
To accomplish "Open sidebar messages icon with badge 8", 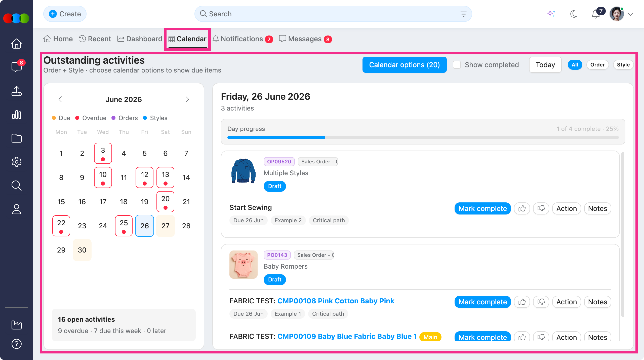I will coord(17,67).
